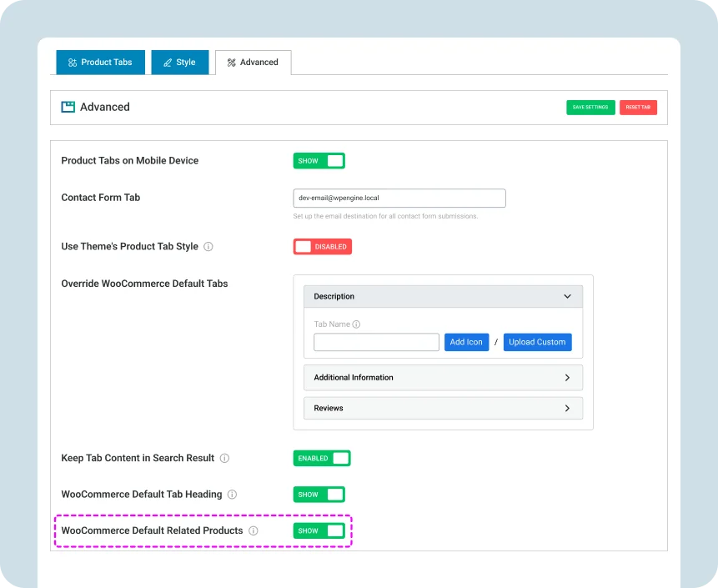The height and width of the screenshot is (588, 718).
Task: Click the Add Icon button
Action: (x=466, y=342)
